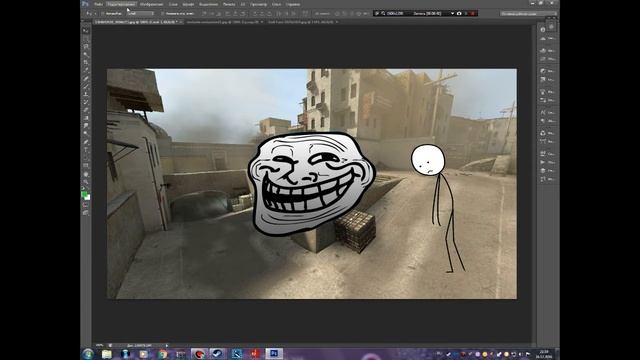Select the Clone Stamp tool
This screenshot has height=360, width=640.
coord(86,94)
